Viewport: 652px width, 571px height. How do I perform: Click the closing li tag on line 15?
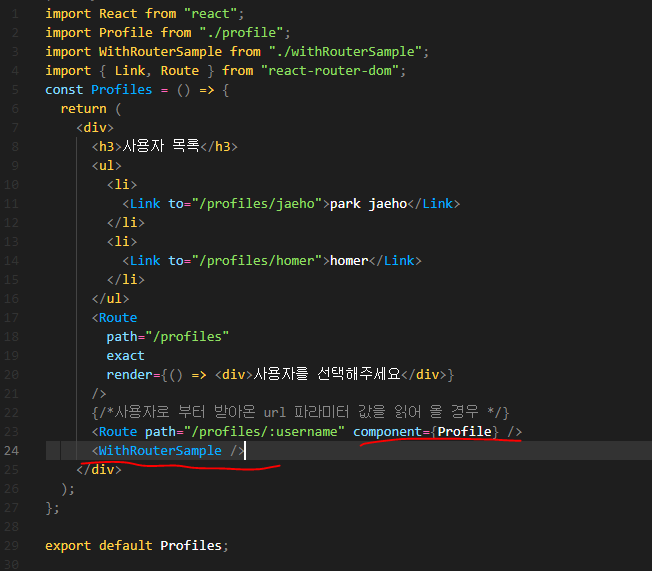coord(126,279)
